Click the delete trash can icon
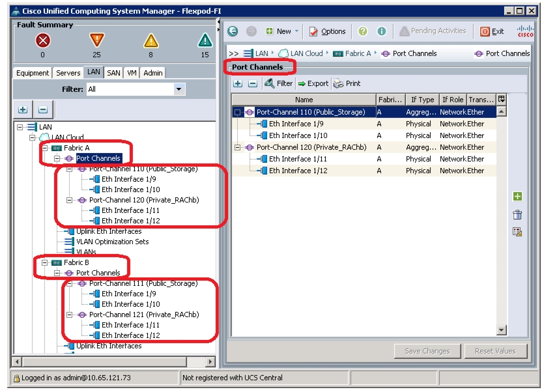The image size is (544, 392). point(517,215)
